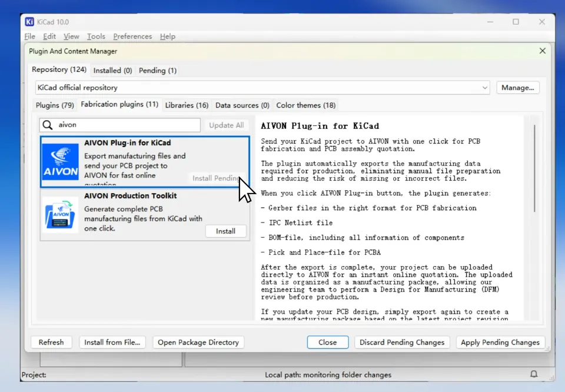Image resolution: width=565 pixels, height=392 pixels.
Task: Select the Color themes (18) tab
Action: click(x=305, y=105)
